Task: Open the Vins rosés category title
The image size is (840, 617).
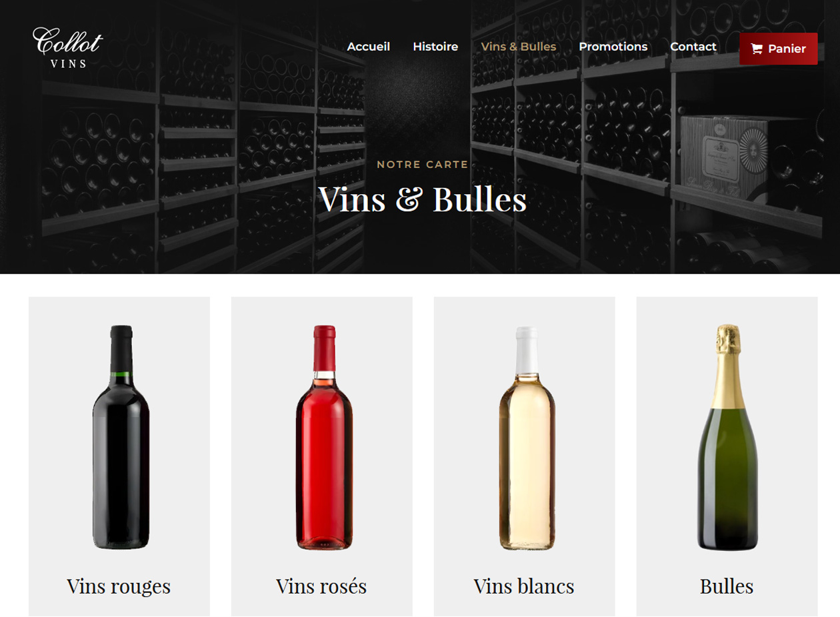Action: [x=321, y=586]
